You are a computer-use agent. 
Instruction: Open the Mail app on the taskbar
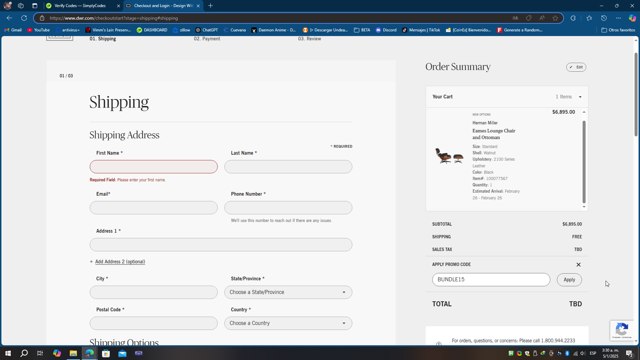(122, 353)
